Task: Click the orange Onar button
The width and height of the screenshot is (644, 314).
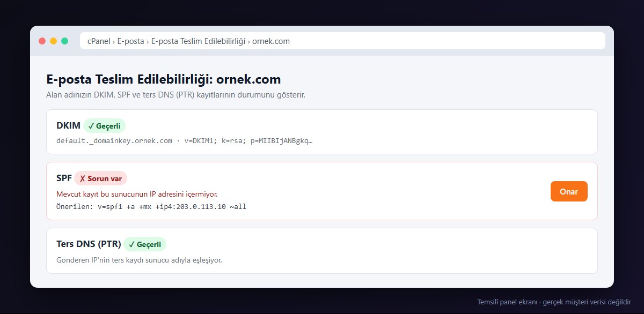Action: tap(569, 191)
